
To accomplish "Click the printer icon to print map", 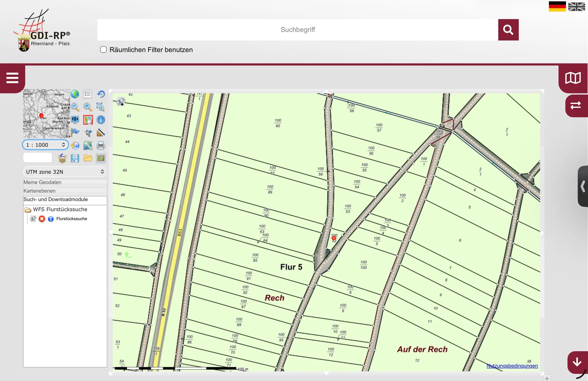I will pos(101,145).
